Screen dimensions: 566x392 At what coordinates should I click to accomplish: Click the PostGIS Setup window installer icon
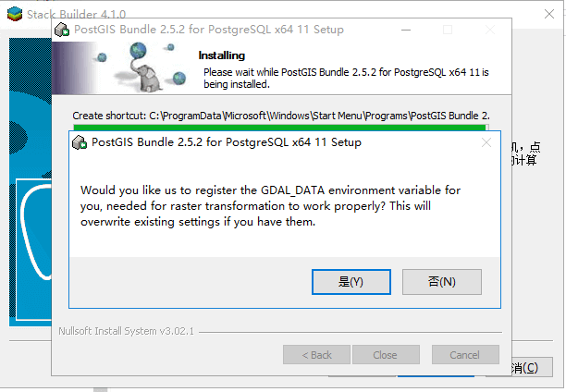pyautogui.click(x=63, y=30)
